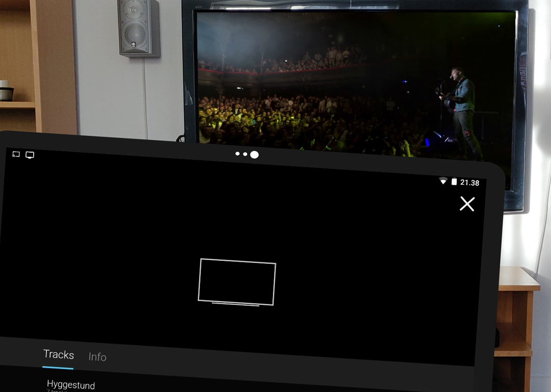The height and width of the screenshot is (392, 551).
Task: Select the large active page indicator dot
Action: [x=255, y=155]
